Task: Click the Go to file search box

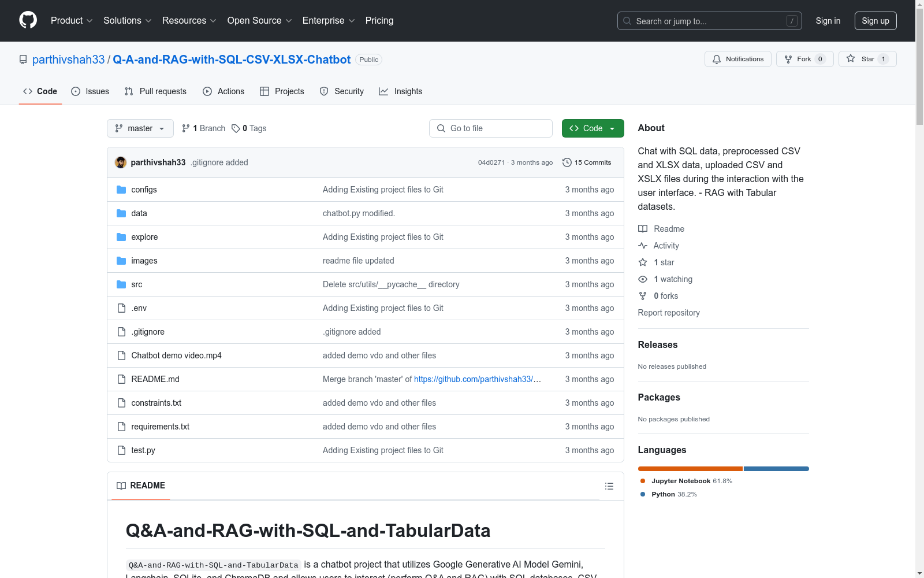Action: pos(491,128)
